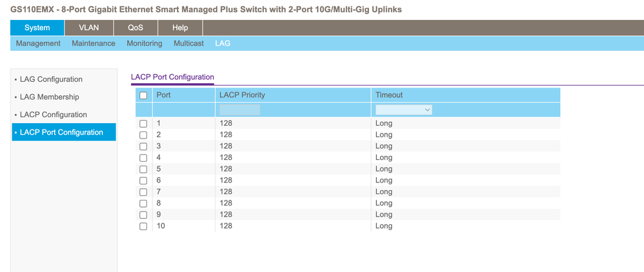Open LAG Configuration in the sidebar
Viewport: 644px width, 272px height.
(51, 79)
